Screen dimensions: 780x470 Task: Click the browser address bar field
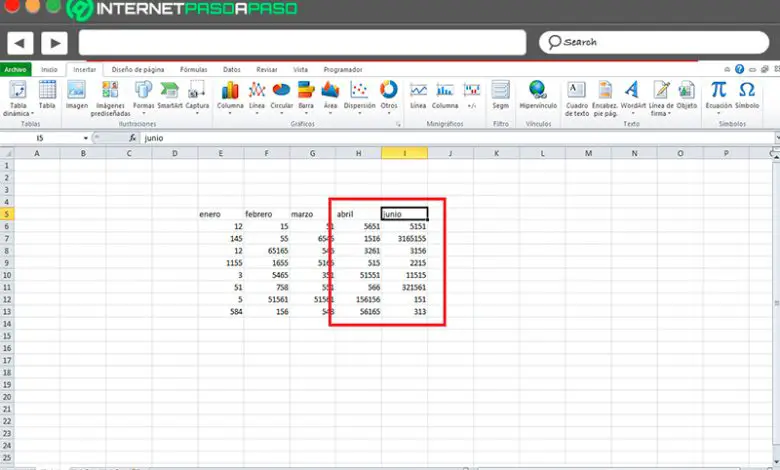point(302,43)
